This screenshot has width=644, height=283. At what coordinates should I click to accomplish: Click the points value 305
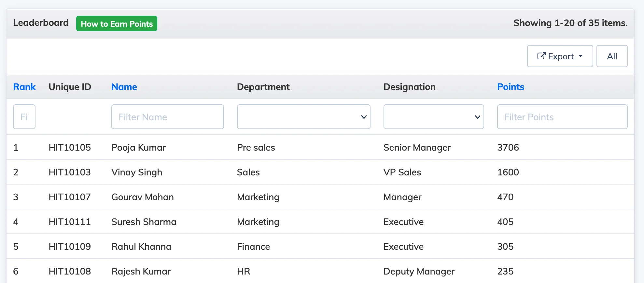coord(505,246)
